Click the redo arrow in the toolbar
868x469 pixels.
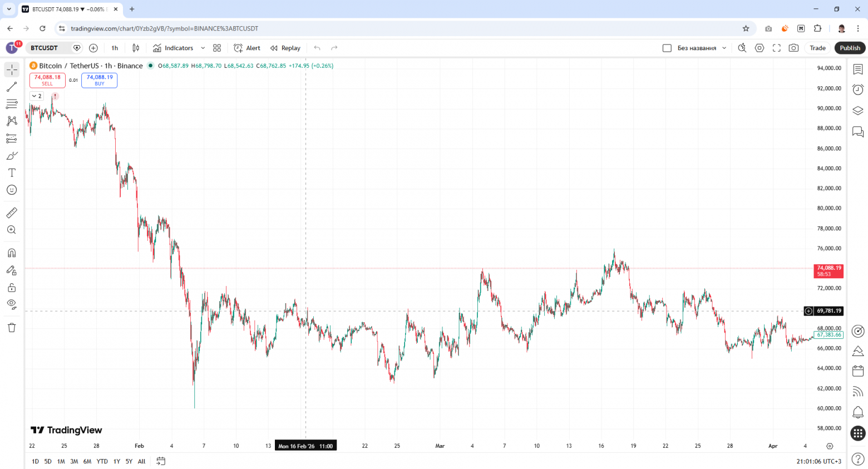click(x=334, y=48)
